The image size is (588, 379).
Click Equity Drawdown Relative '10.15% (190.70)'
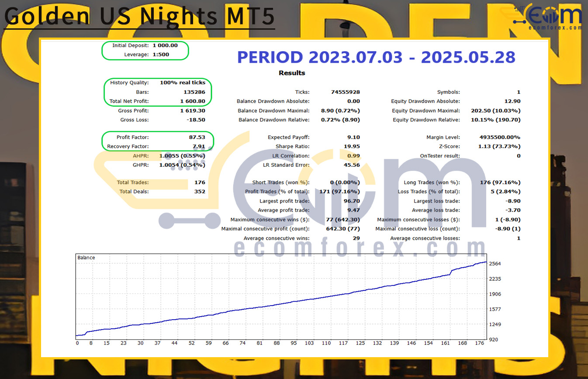coord(496,120)
